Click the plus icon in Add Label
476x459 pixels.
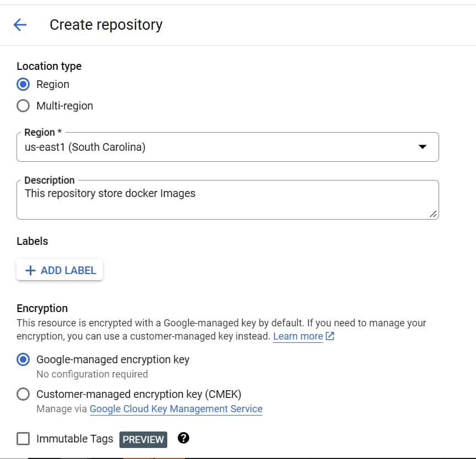click(x=31, y=270)
